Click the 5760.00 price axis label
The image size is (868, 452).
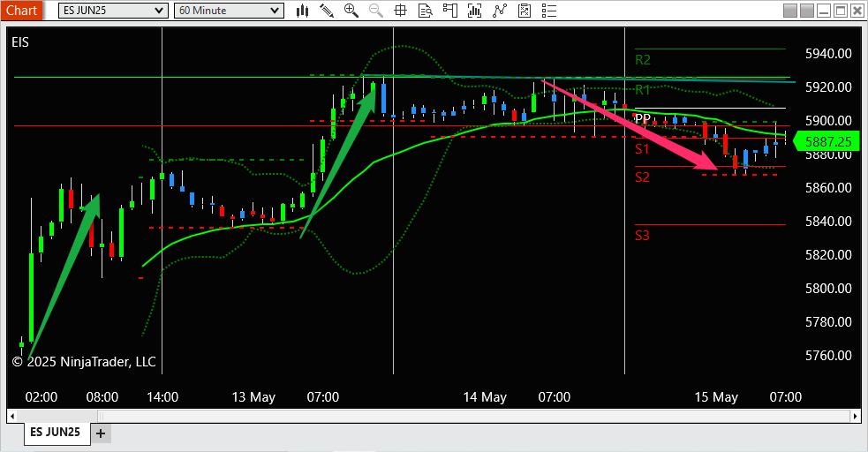[828, 355]
